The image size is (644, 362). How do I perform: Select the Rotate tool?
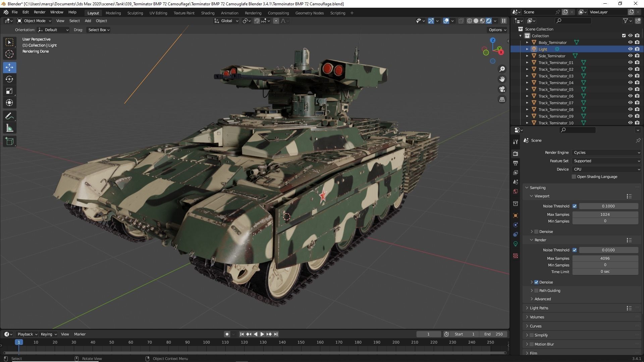[9, 79]
